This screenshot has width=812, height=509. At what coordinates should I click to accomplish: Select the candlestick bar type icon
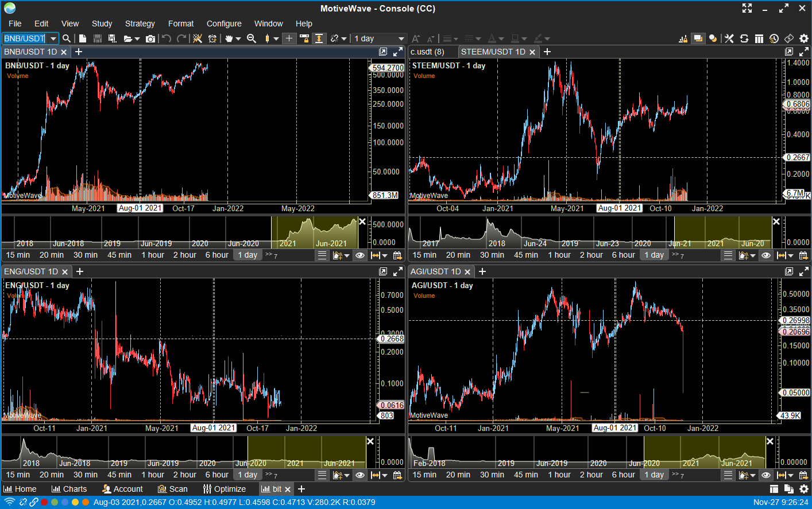tap(267, 38)
